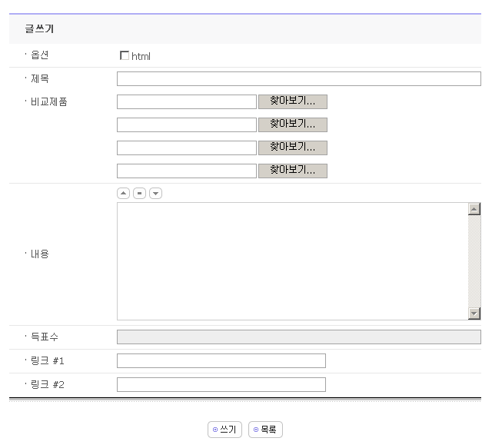Click the 링크 #2 input field
Screen dimensions: 492x448
point(221,384)
